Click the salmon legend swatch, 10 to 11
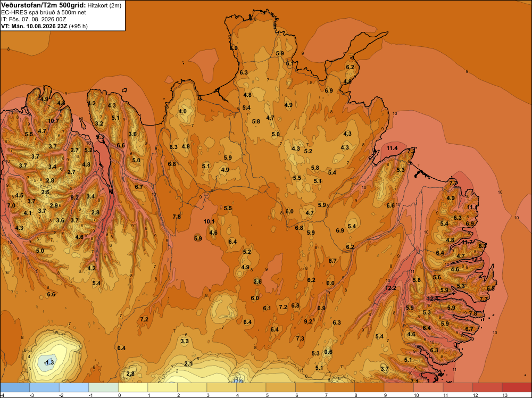Viewport: 532px width, 398px height. pos(428,387)
